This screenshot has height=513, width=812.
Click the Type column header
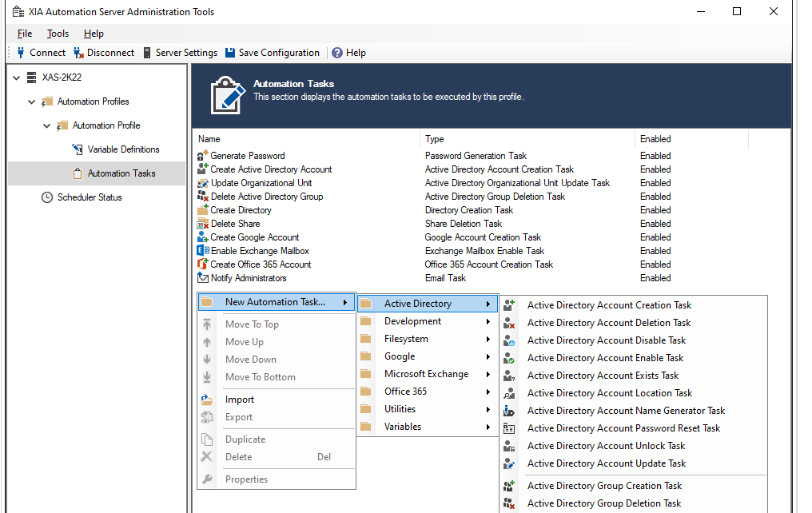[527, 139]
